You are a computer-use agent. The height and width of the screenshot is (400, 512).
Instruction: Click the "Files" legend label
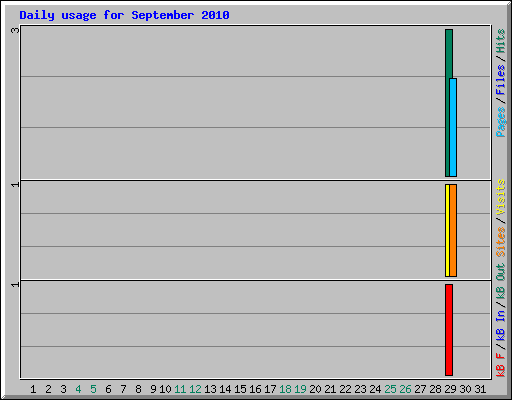(x=500, y=80)
